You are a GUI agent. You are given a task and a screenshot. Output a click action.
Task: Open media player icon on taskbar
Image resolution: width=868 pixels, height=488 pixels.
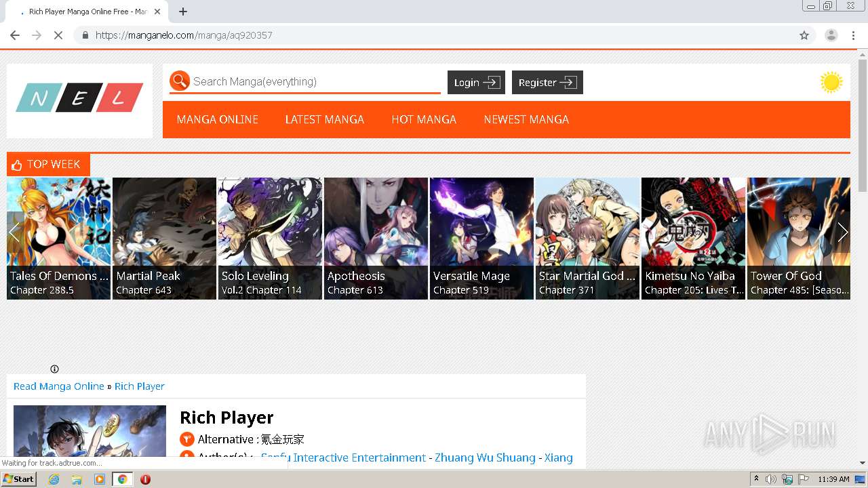[x=100, y=479]
